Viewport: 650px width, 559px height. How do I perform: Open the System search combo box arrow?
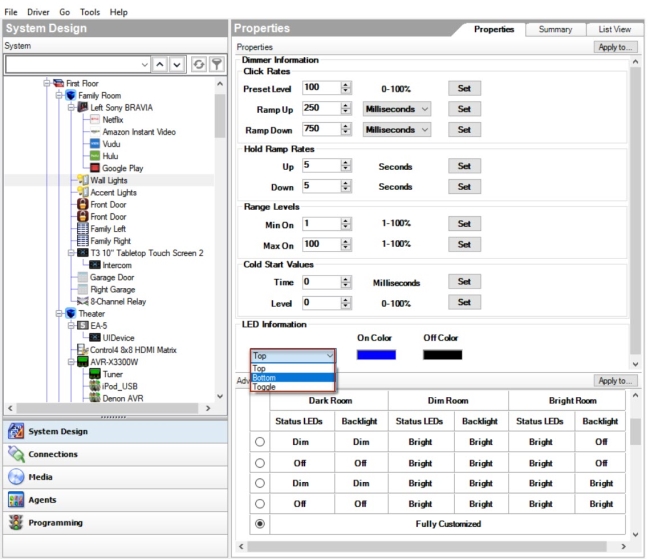[x=144, y=65]
